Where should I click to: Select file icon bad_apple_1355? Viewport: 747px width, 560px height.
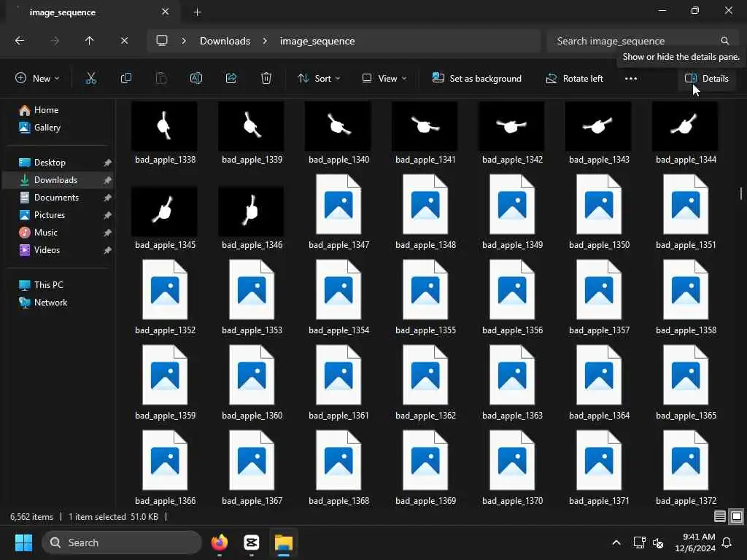[x=425, y=290]
